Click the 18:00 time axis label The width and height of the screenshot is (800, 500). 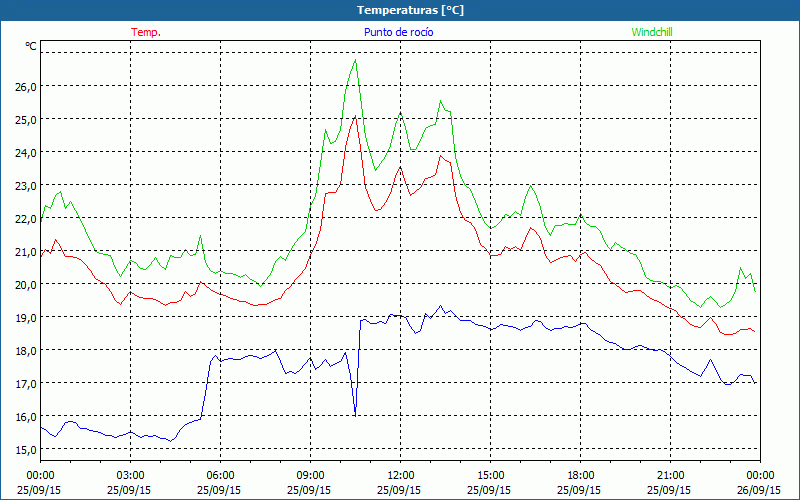[580, 476]
